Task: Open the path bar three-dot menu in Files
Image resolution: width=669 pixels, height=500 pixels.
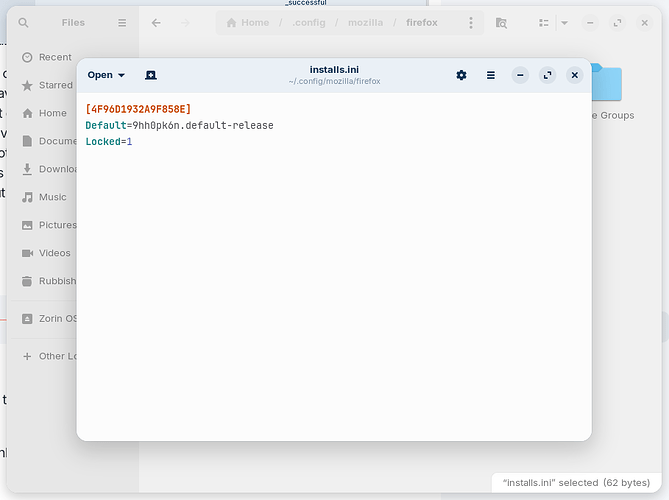Action: [x=471, y=23]
